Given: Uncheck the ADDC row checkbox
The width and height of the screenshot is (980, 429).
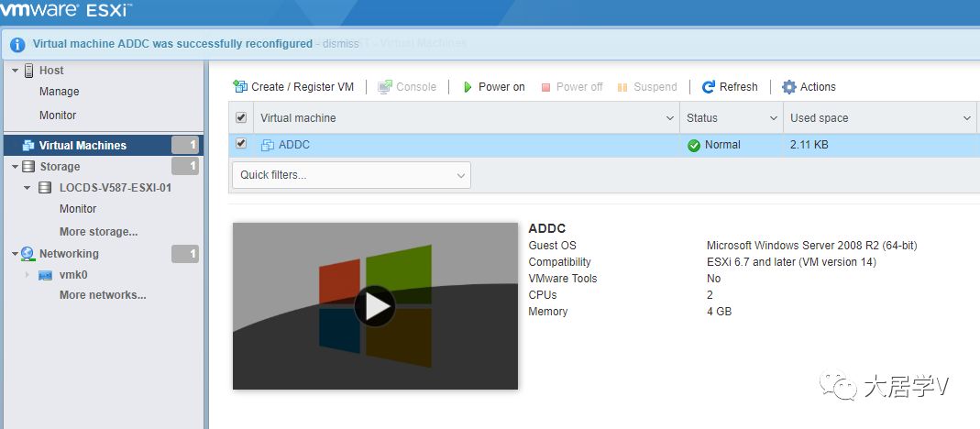Looking at the screenshot, I should click(x=240, y=144).
